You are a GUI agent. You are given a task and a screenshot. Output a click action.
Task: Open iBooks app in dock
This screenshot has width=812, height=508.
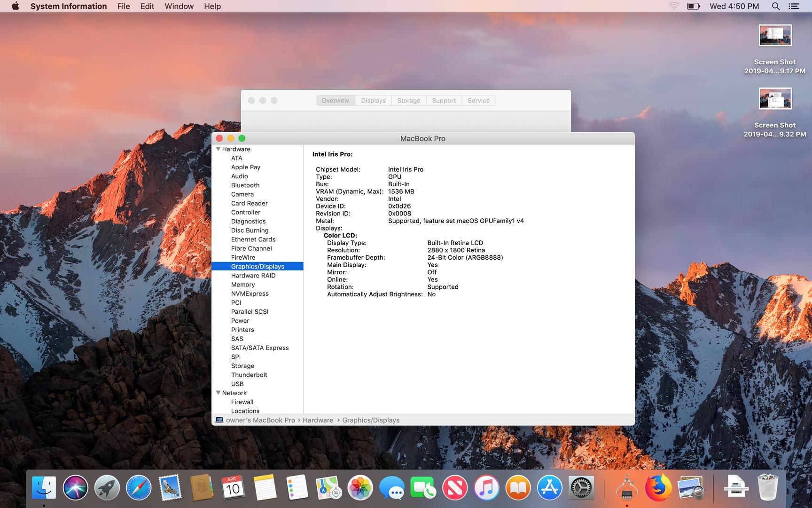518,487
